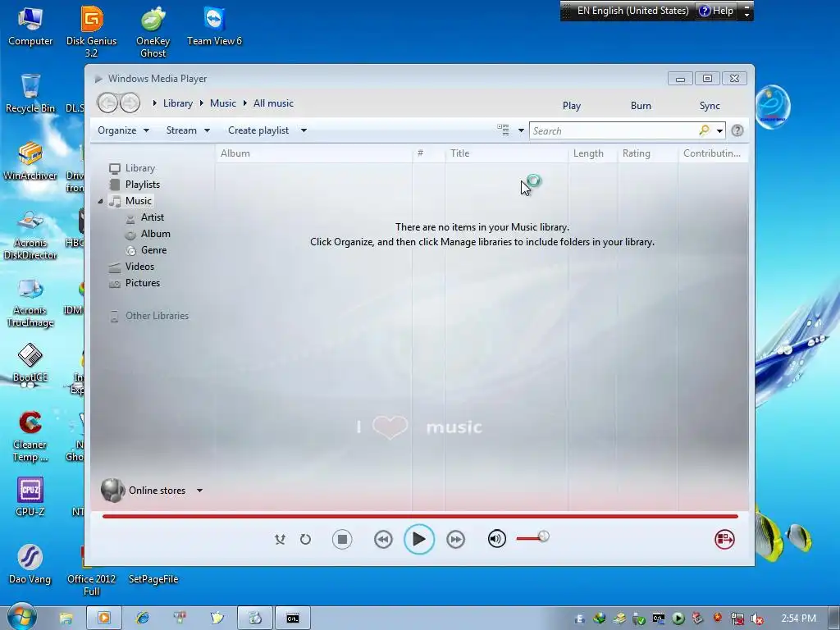Image resolution: width=840 pixels, height=630 pixels.
Task: Click the Online stores globe icon
Action: coord(112,491)
